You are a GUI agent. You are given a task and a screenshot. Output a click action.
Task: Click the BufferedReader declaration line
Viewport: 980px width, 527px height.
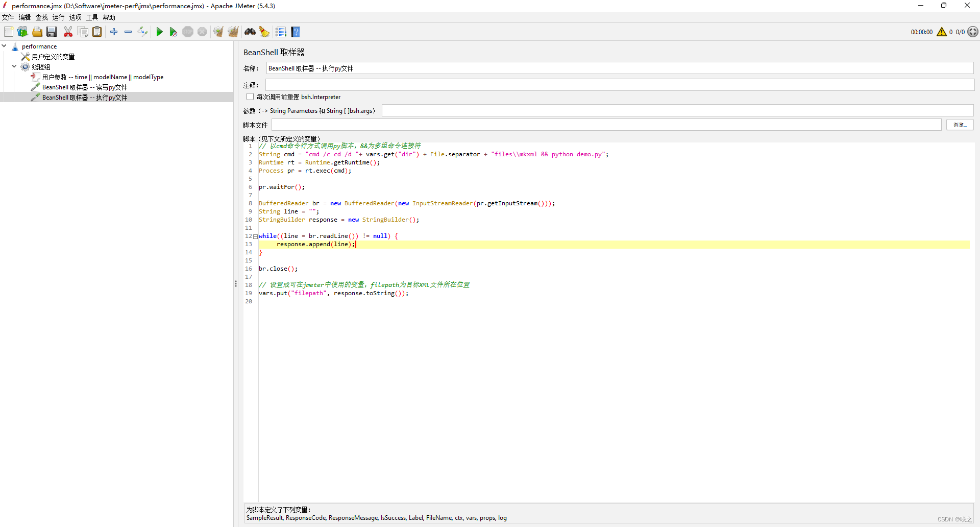coord(407,203)
